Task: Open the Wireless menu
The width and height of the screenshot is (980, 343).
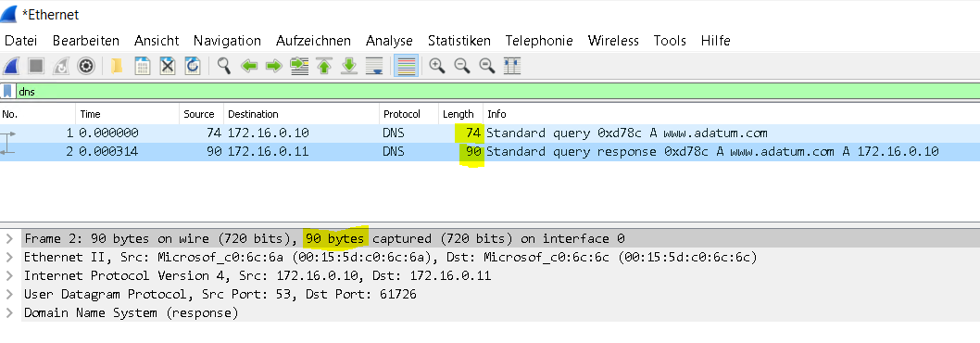Action: [x=613, y=41]
